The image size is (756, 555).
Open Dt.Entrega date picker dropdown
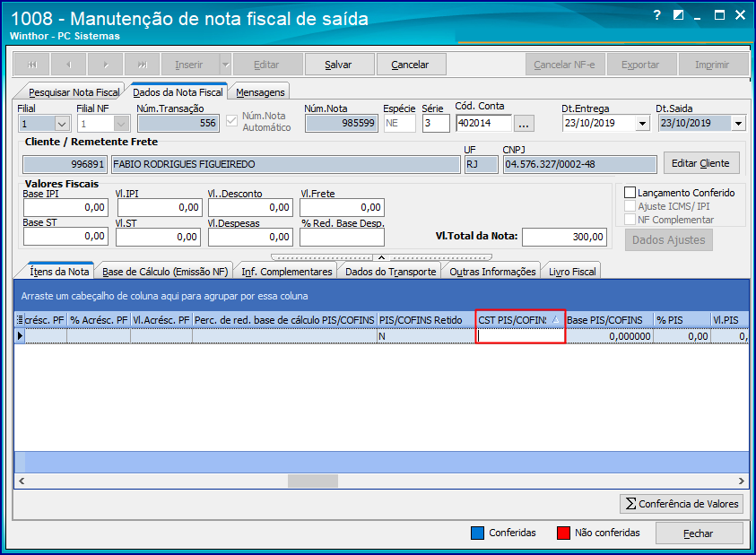642,124
